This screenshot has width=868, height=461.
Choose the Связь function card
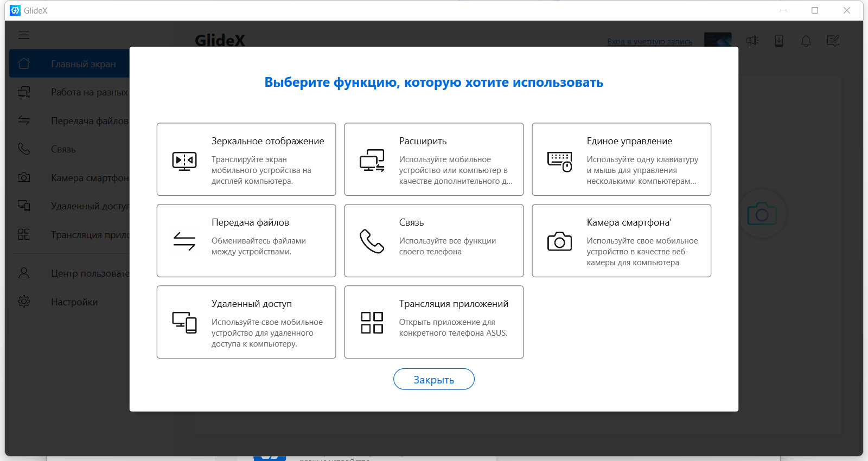434,241
